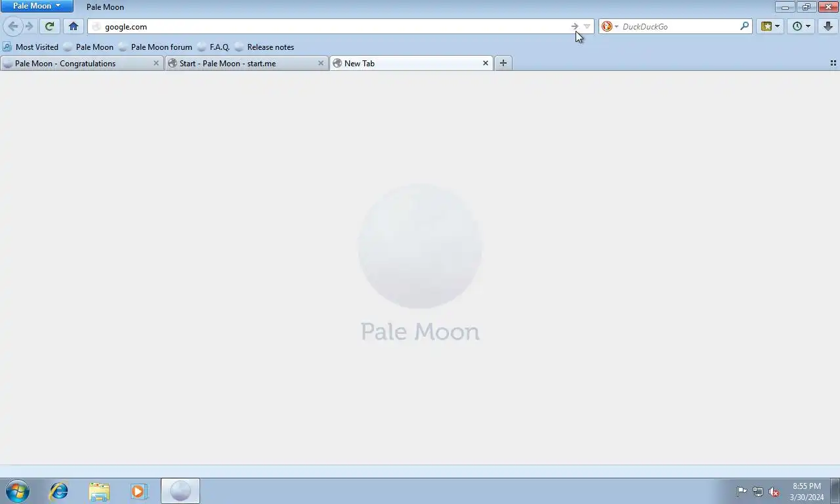Switch to Start - Pale Moon - start.me tab
840x504 pixels.
coord(247,63)
